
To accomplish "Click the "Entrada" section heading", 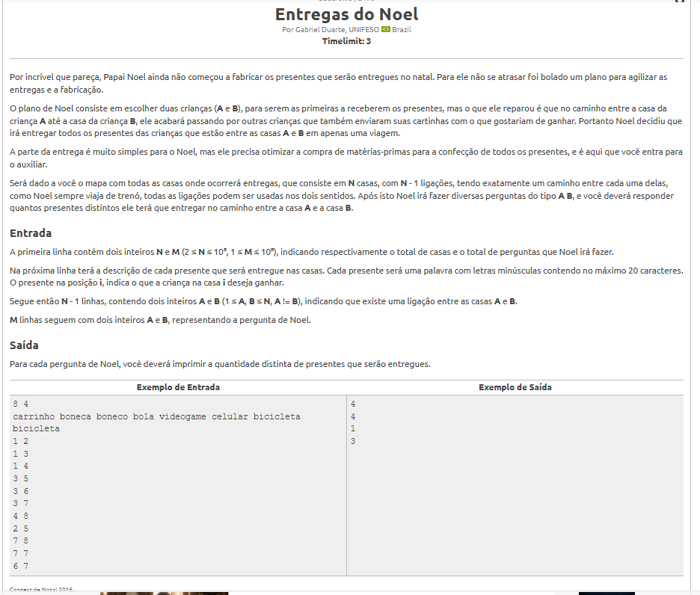I will [x=31, y=233].
